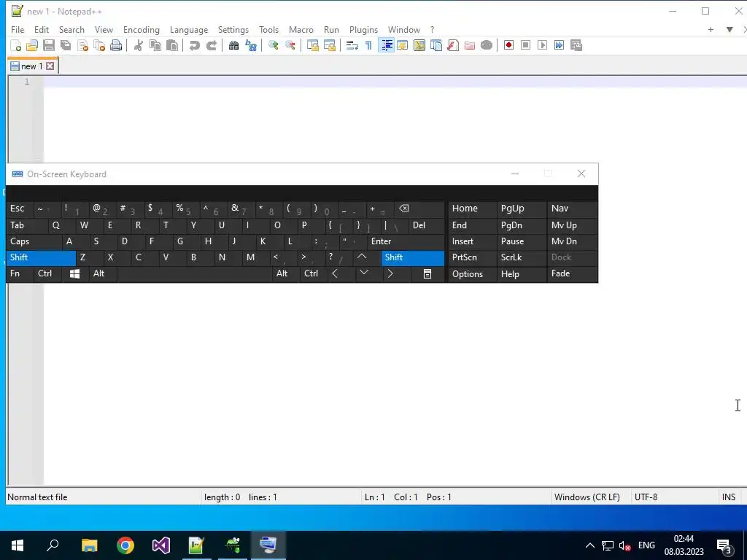The width and height of the screenshot is (747, 560).
Task: Undo the last action via toolbar
Action: tap(194, 45)
